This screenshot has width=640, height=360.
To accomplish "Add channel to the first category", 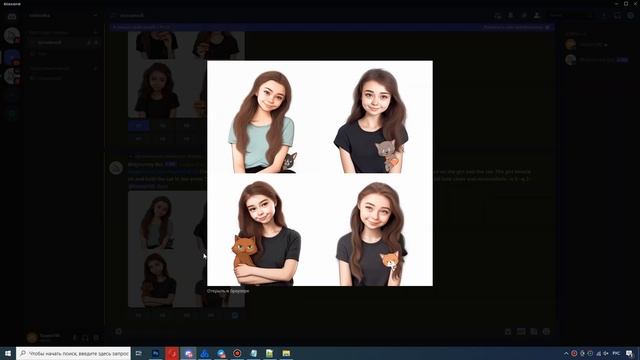I will [96, 32].
